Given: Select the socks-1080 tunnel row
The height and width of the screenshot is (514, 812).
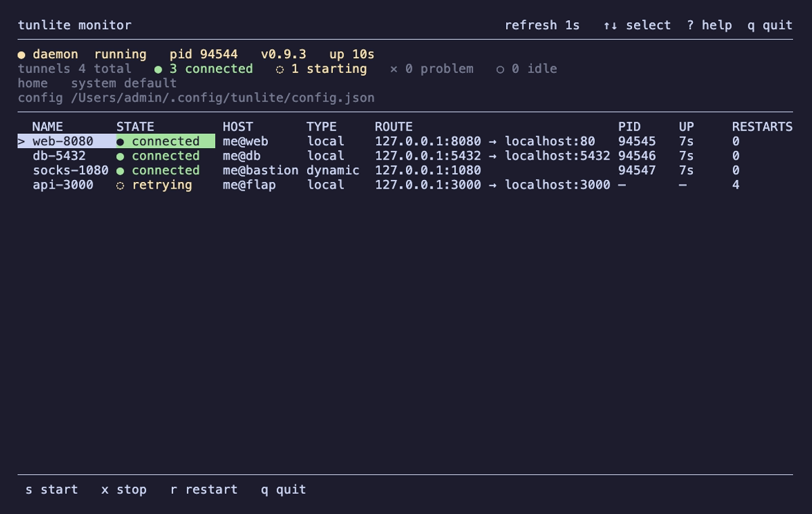Looking at the screenshot, I should click(405, 170).
